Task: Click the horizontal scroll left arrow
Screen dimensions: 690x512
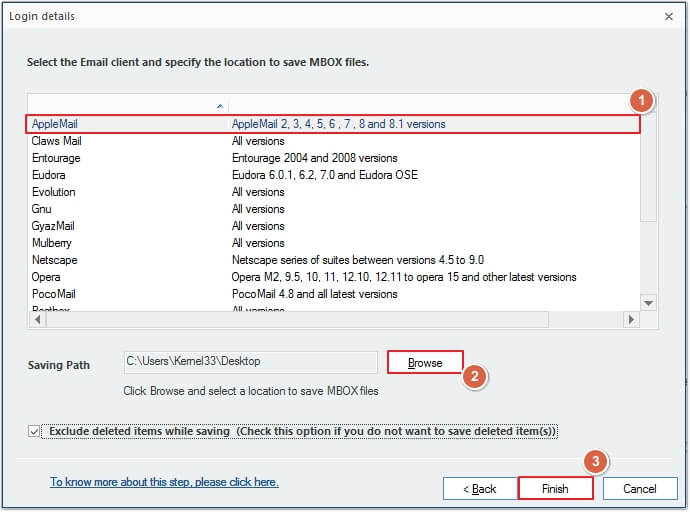Action: (x=37, y=319)
